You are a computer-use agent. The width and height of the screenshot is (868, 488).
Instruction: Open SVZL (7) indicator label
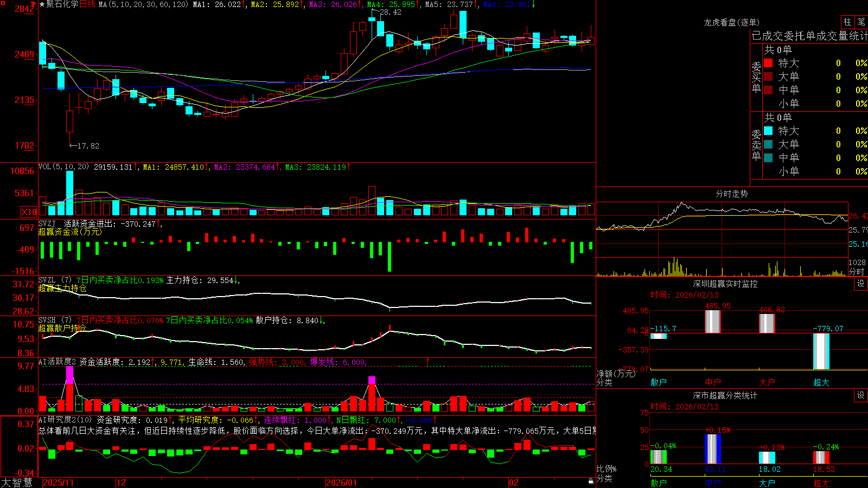(55, 280)
